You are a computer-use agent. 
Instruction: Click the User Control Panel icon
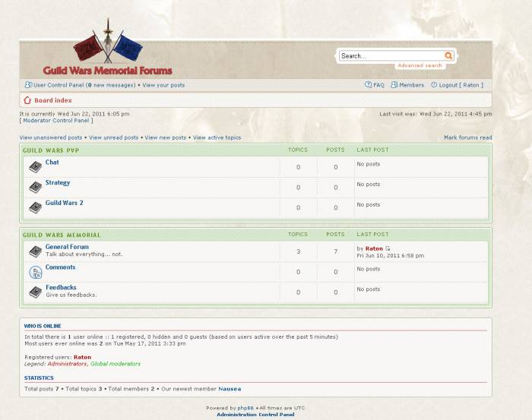click(29, 85)
